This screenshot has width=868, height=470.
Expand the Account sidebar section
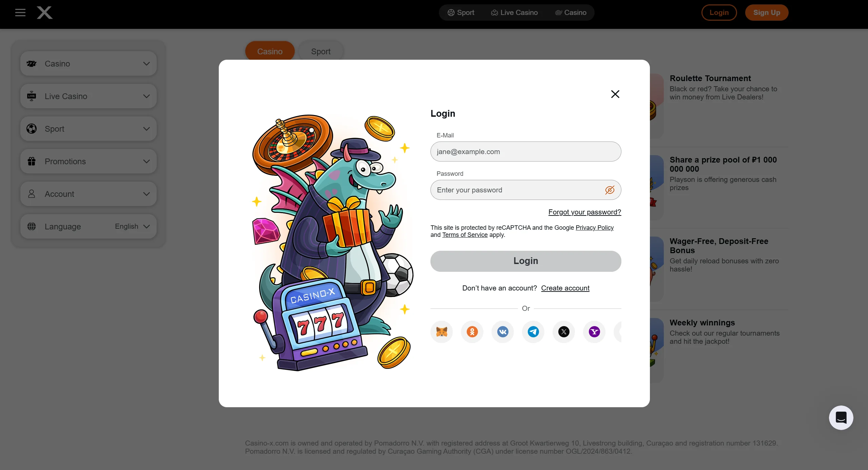pyautogui.click(x=89, y=194)
